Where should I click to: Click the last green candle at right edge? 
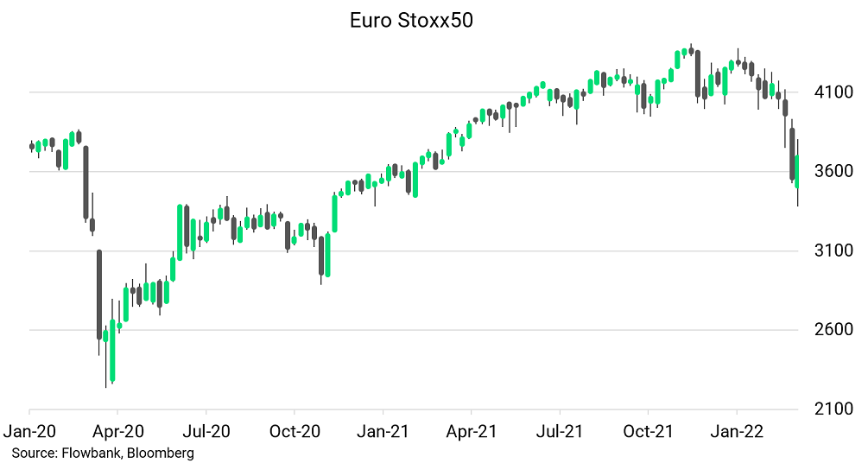(798, 170)
